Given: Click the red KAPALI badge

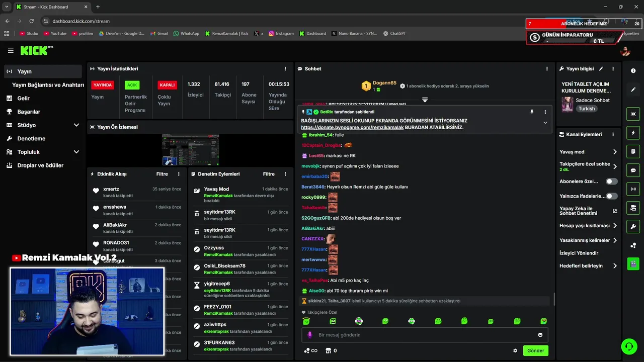Looking at the screenshot, I should click(x=167, y=85).
